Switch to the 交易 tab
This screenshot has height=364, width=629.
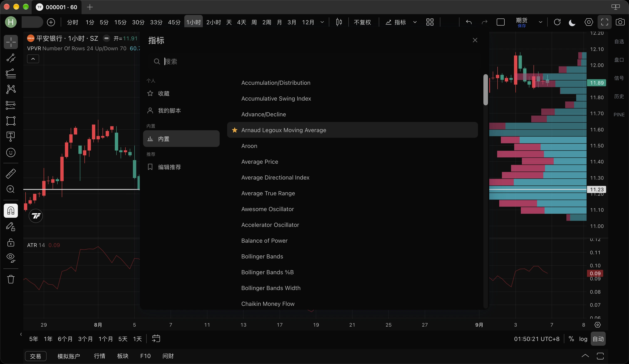[x=36, y=356]
